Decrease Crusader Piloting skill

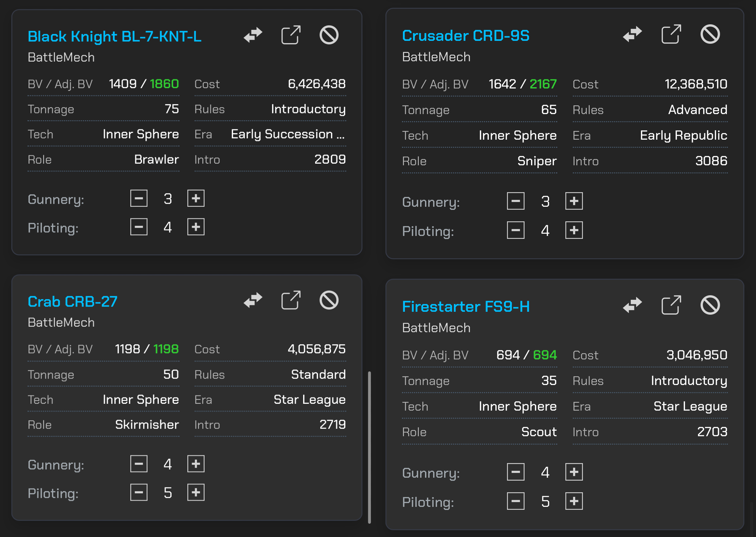coord(516,230)
